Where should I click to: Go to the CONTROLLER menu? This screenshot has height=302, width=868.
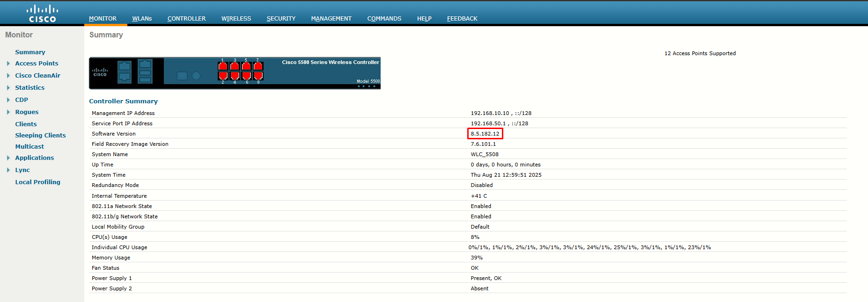coord(186,19)
